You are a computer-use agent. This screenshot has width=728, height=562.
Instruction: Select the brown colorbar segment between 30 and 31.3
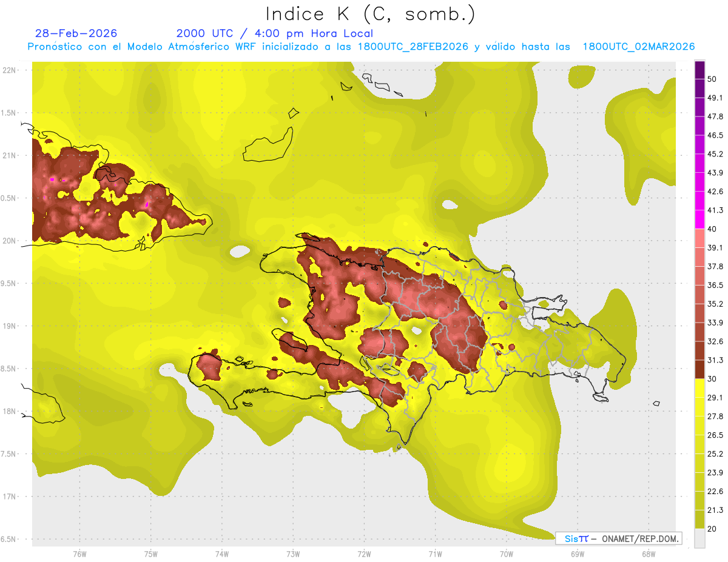coord(699,369)
